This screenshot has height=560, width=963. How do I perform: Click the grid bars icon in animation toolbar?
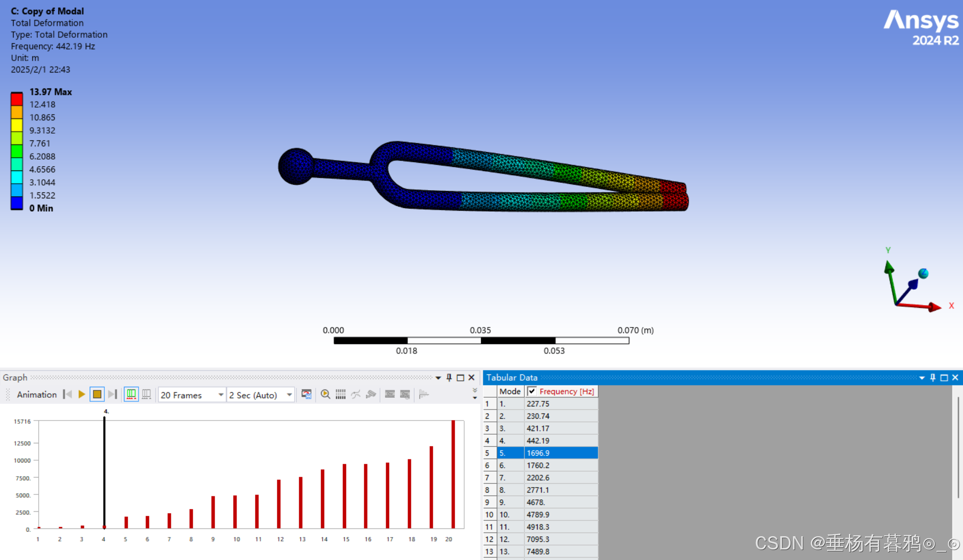point(341,394)
